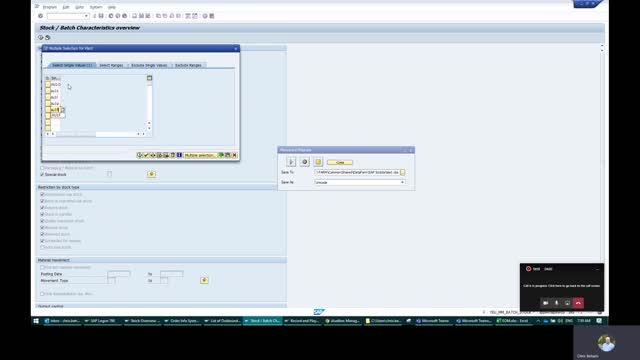Open the Program menu
The image size is (640, 360).
click(x=50, y=7)
